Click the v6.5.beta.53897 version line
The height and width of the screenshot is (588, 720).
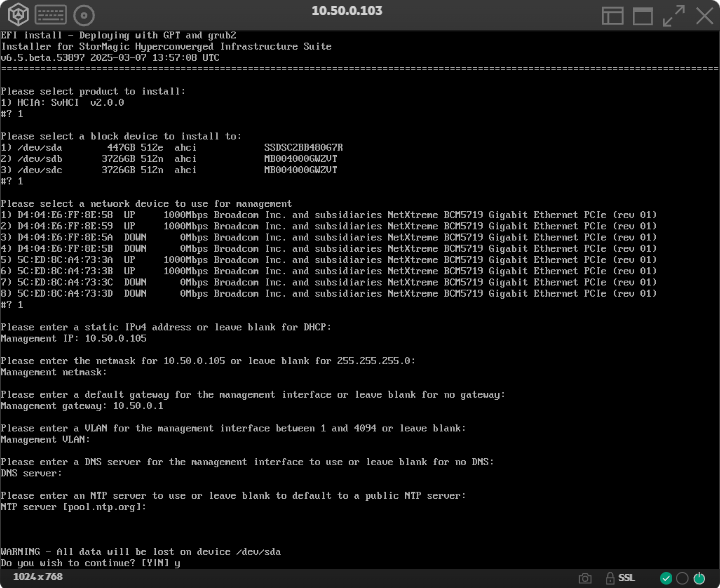coord(110,58)
